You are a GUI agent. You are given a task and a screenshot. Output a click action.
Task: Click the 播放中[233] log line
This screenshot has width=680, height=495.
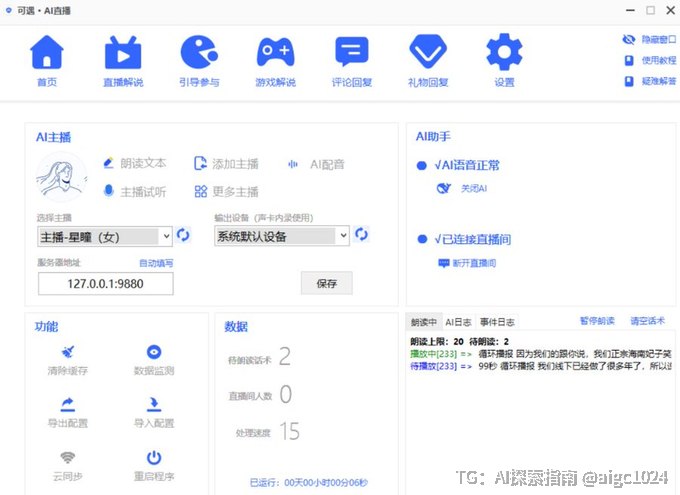(541, 354)
